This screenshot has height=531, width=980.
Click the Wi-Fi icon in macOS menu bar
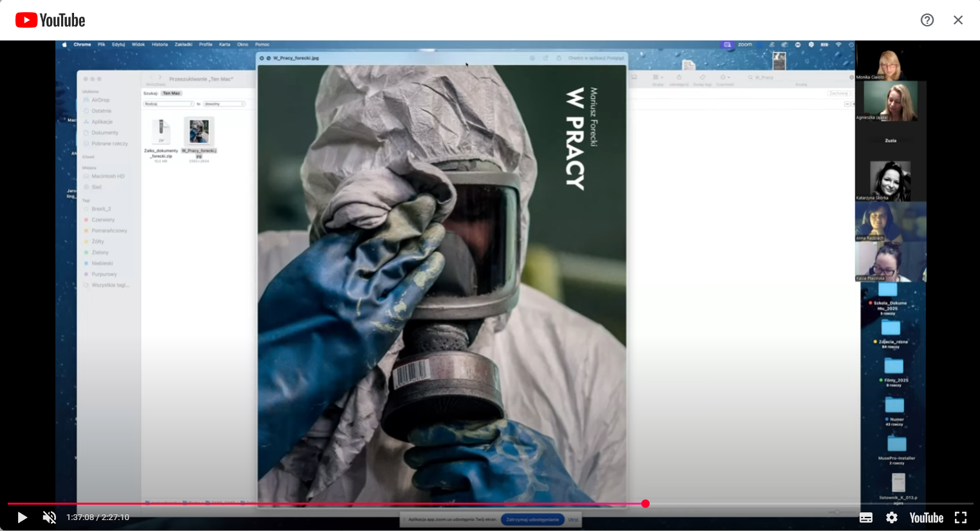pyautogui.click(x=838, y=44)
